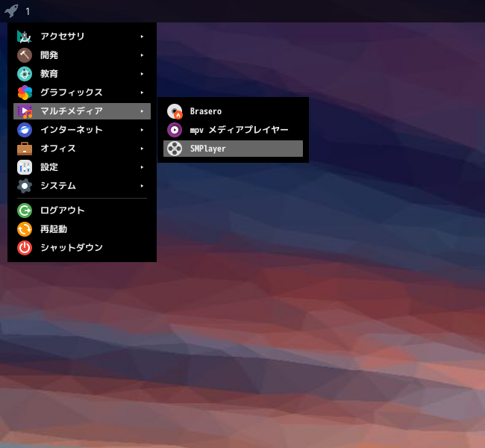Click the Internet browser globe icon

[x=25, y=130]
